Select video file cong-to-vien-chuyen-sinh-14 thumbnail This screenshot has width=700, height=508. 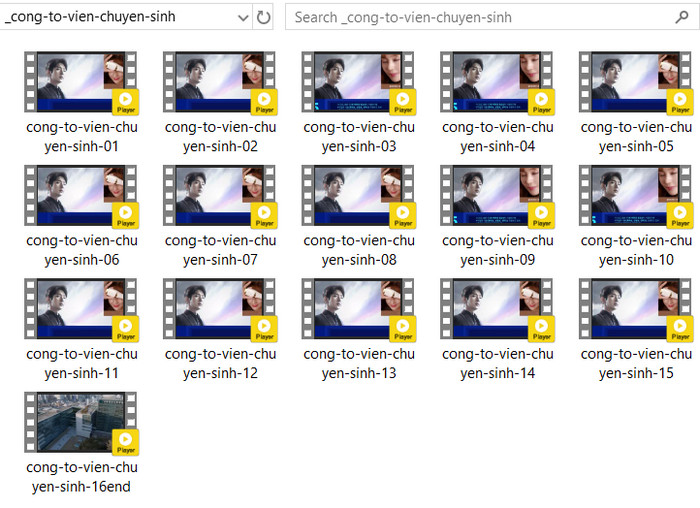pos(497,309)
